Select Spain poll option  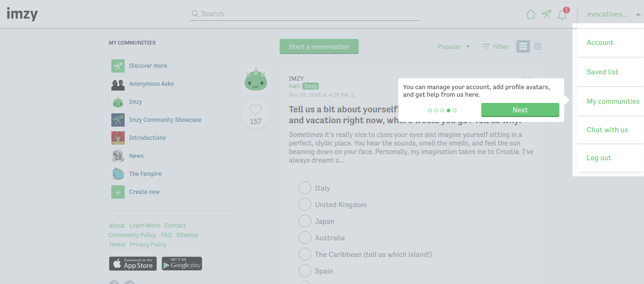pyautogui.click(x=305, y=271)
